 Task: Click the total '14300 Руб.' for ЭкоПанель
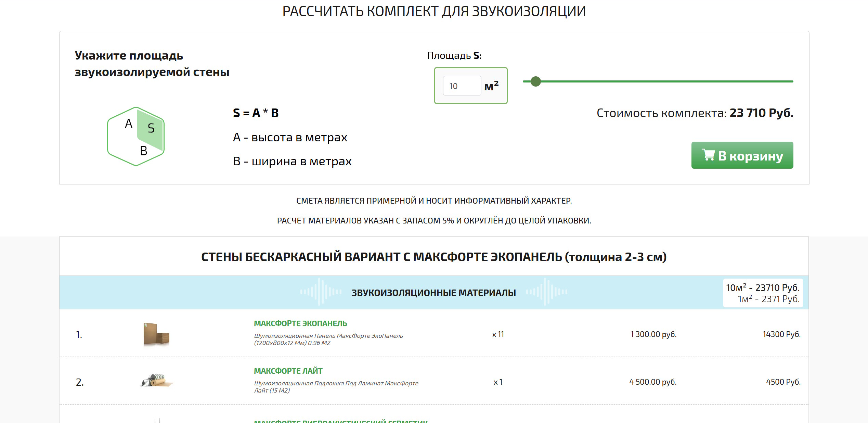click(x=781, y=334)
